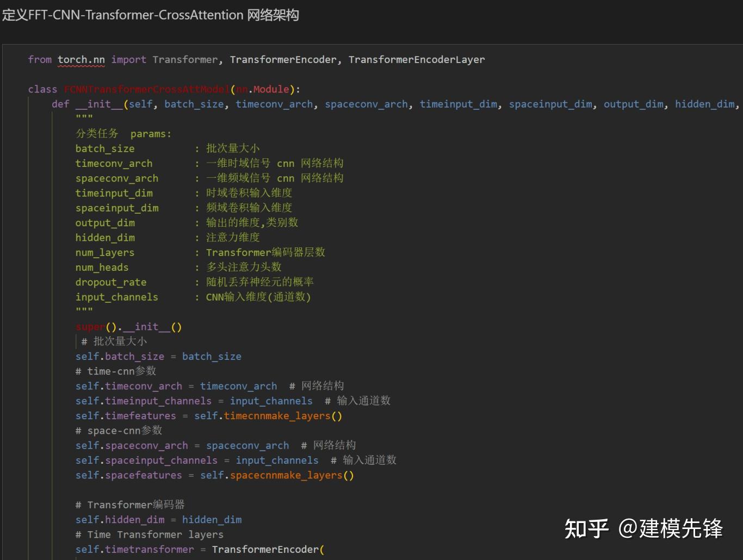Select the __init__ method definition
743x560 pixels.
coord(100,104)
